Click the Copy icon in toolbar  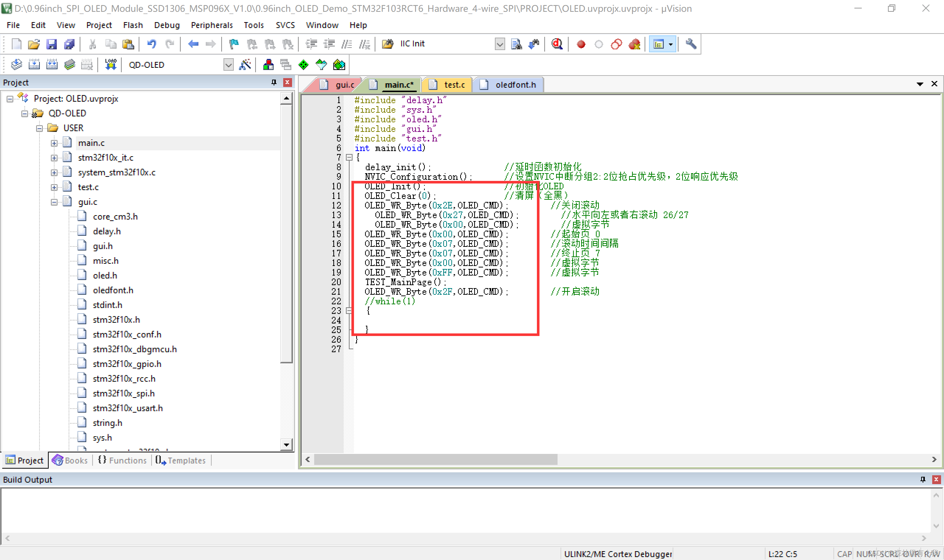(x=110, y=44)
